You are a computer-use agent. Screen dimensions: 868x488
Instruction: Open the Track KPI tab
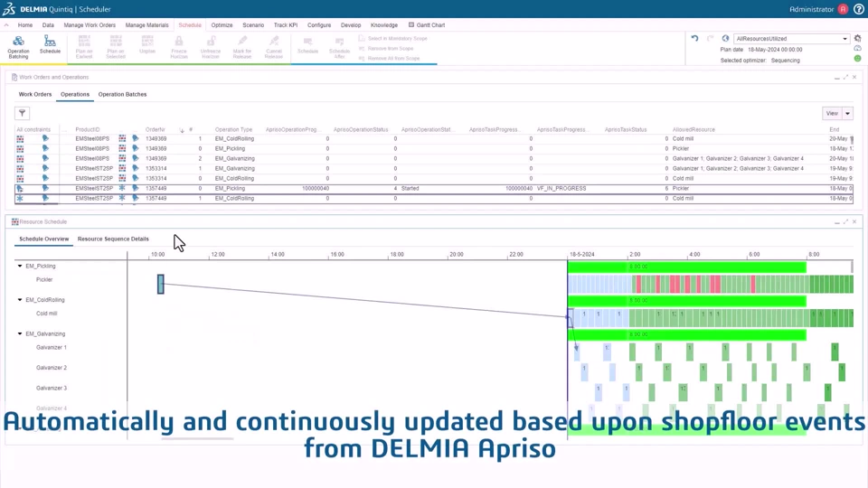click(x=286, y=25)
